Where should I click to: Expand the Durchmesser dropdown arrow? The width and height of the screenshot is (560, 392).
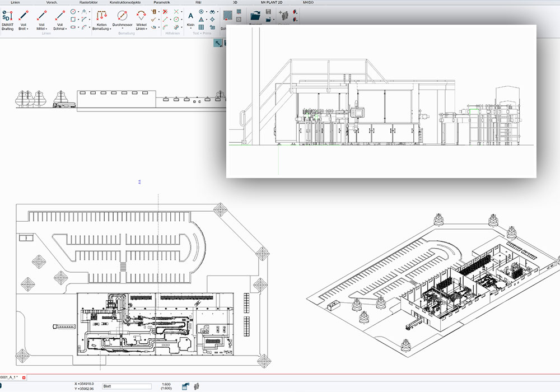(122, 29)
